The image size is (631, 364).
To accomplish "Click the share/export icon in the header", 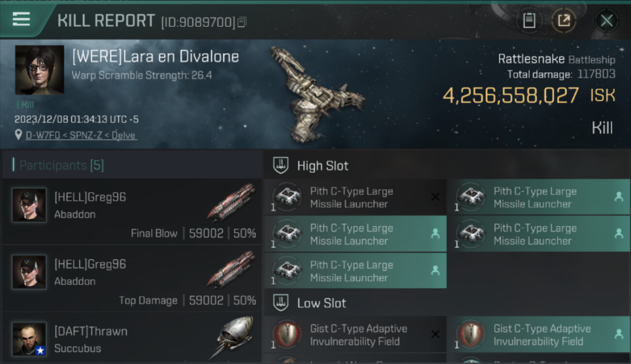I will (564, 20).
